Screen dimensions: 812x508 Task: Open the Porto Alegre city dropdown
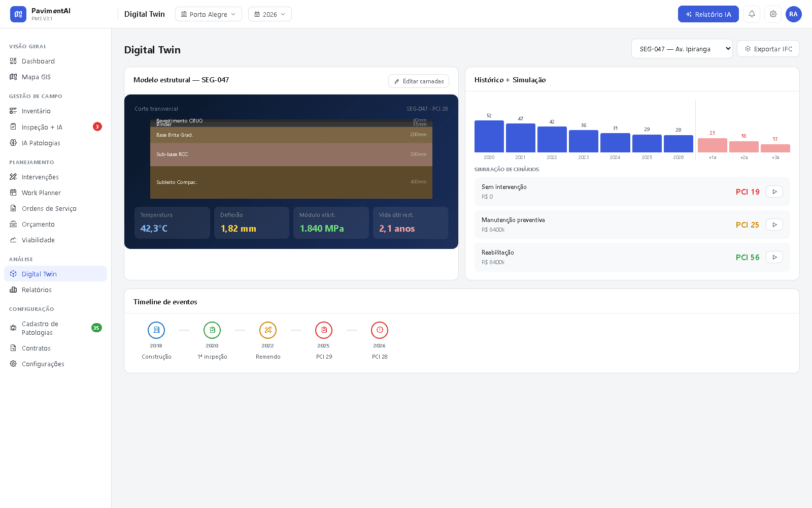[209, 14]
